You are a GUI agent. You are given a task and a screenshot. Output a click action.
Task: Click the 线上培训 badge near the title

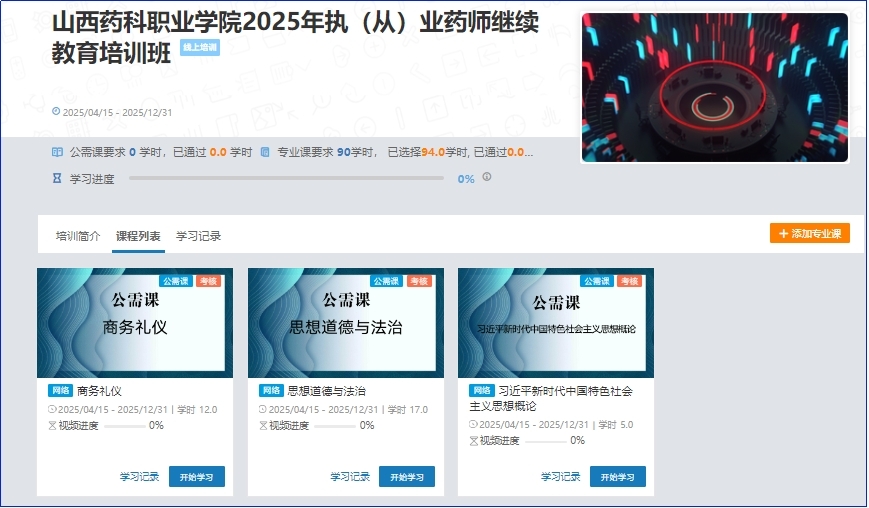point(200,47)
